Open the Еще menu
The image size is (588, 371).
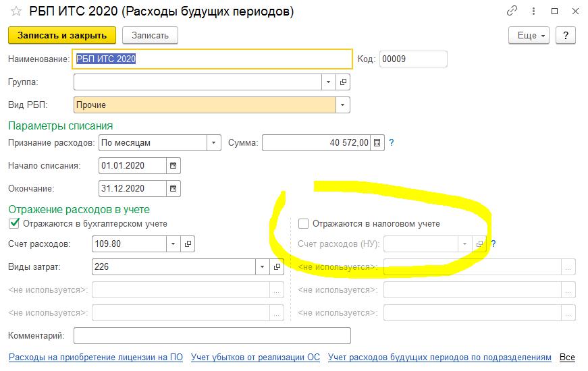[529, 35]
